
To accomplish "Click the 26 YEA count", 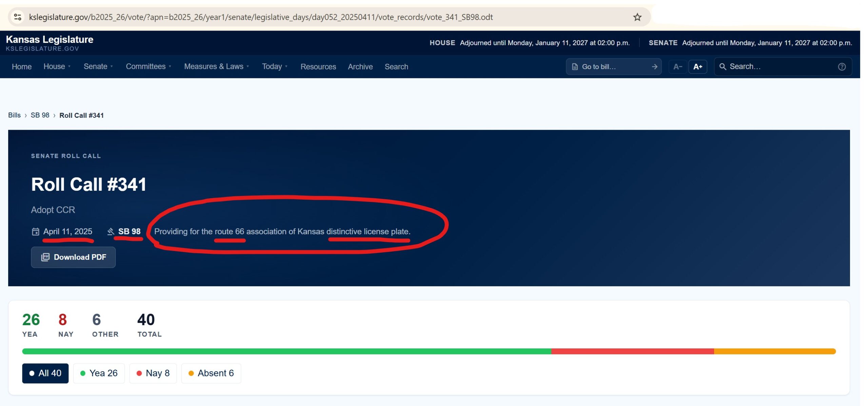I will tap(31, 325).
